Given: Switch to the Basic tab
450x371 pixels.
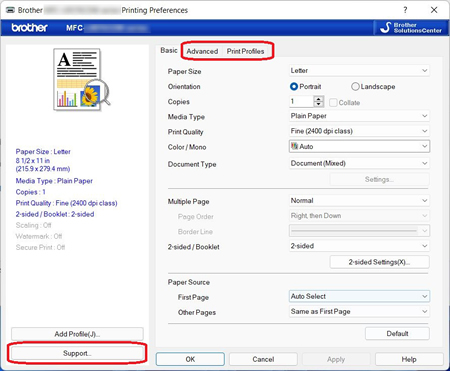Looking at the screenshot, I should pyautogui.click(x=169, y=50).
